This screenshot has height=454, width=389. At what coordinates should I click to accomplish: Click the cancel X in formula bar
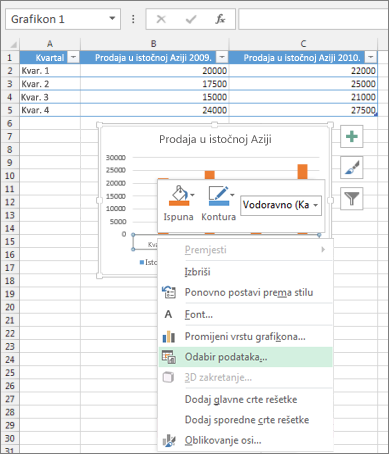161,19
